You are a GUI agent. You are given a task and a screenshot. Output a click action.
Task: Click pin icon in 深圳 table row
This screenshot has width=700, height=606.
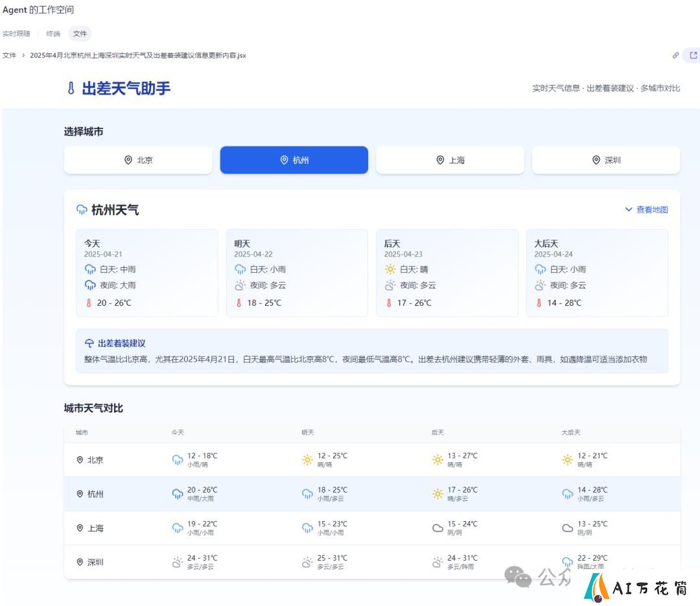click(x=80, y=562)
